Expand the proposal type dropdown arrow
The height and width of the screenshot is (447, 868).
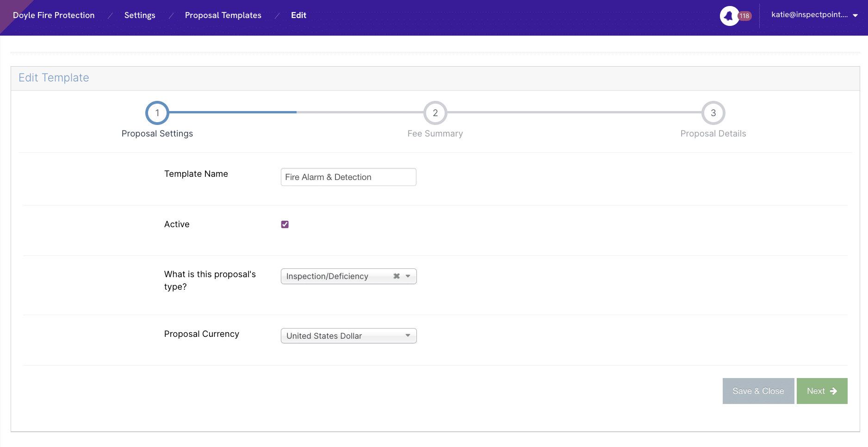408,276
